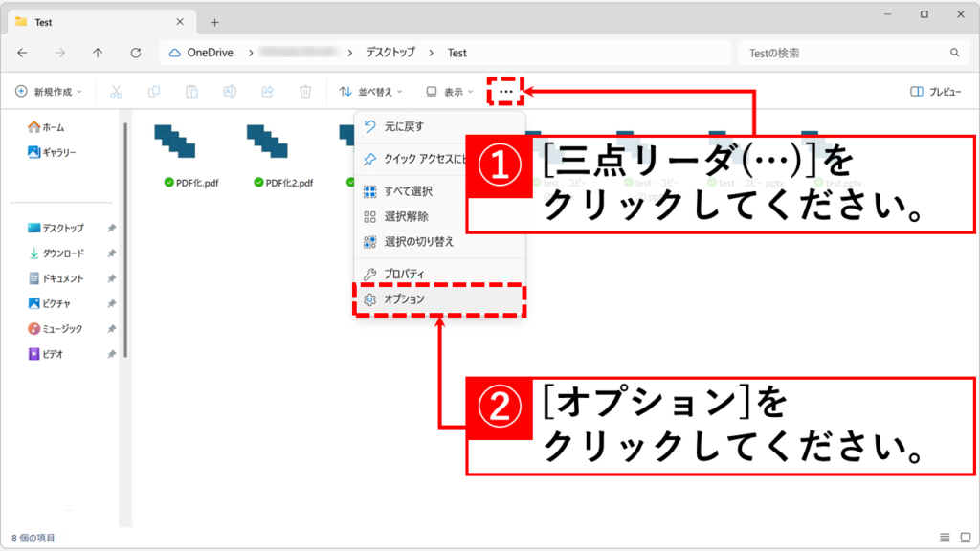Click the Copy icon in toolbar
This screenshot has height=551, width=980.
[x=154, y=92]
